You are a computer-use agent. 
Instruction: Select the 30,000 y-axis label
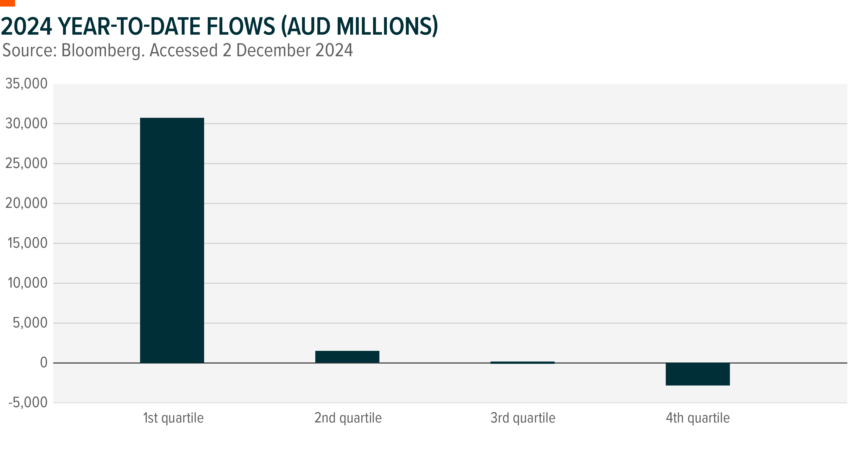[26, 124]
